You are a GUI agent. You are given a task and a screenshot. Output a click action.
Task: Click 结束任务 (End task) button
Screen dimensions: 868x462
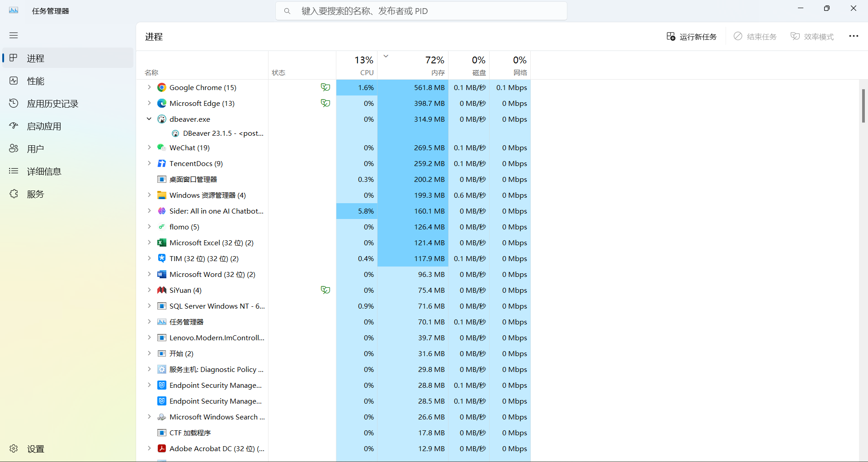tap(755, 36)
